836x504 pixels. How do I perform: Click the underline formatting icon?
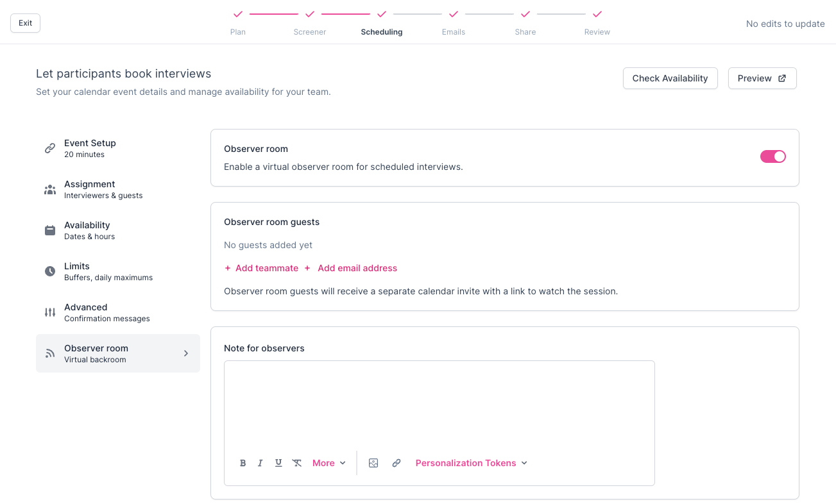[x=278, y=463]
